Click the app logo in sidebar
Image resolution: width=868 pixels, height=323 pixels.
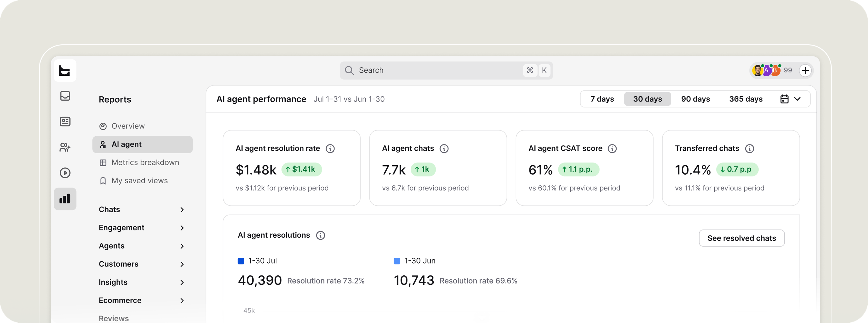tap(65, 71)
